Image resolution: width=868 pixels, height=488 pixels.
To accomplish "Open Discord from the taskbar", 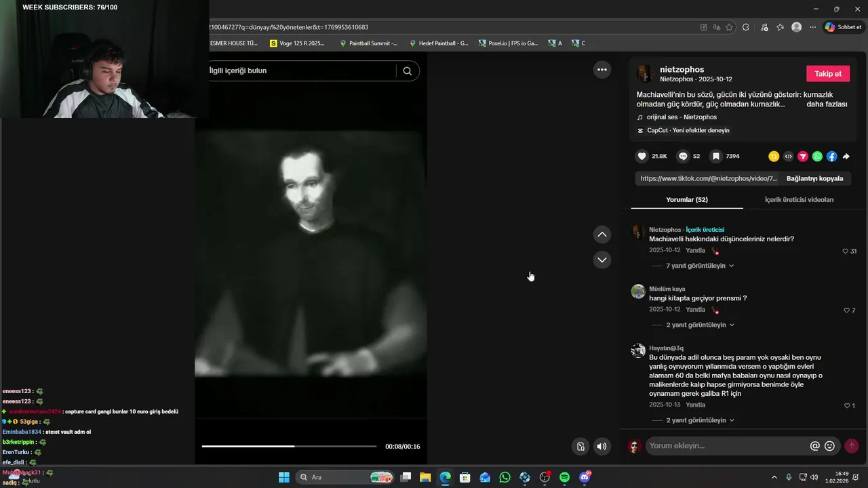I will coord(585,477).
